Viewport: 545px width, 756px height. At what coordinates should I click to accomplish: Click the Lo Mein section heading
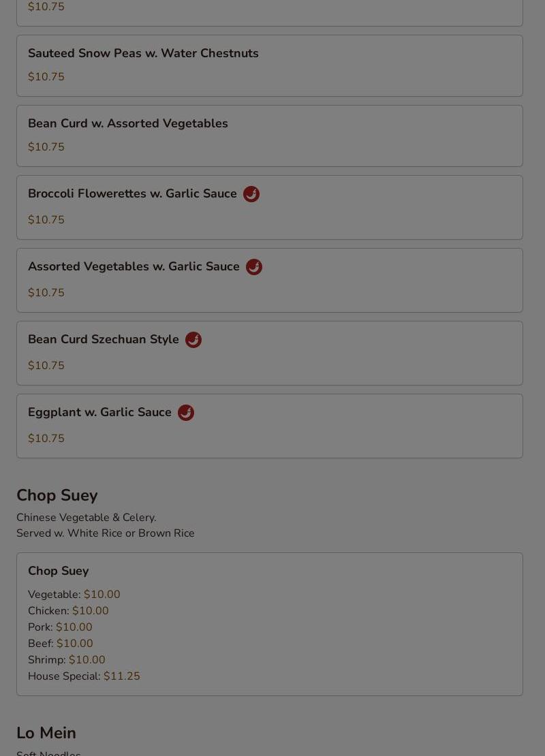tap(46, 733)
